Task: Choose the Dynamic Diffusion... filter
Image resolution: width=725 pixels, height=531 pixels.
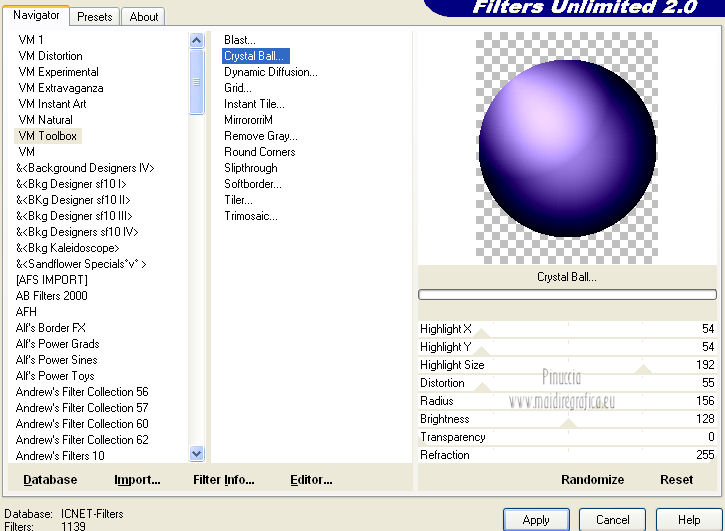Action: point(270,72)
